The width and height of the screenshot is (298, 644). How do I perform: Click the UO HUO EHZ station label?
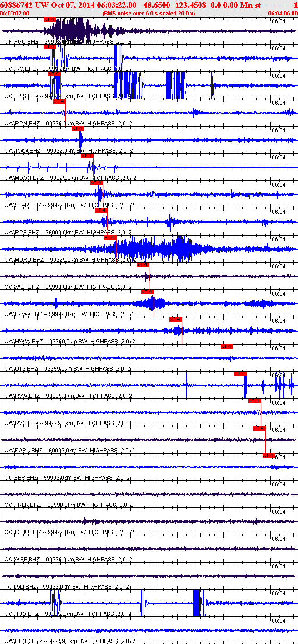tap(22, 614)
